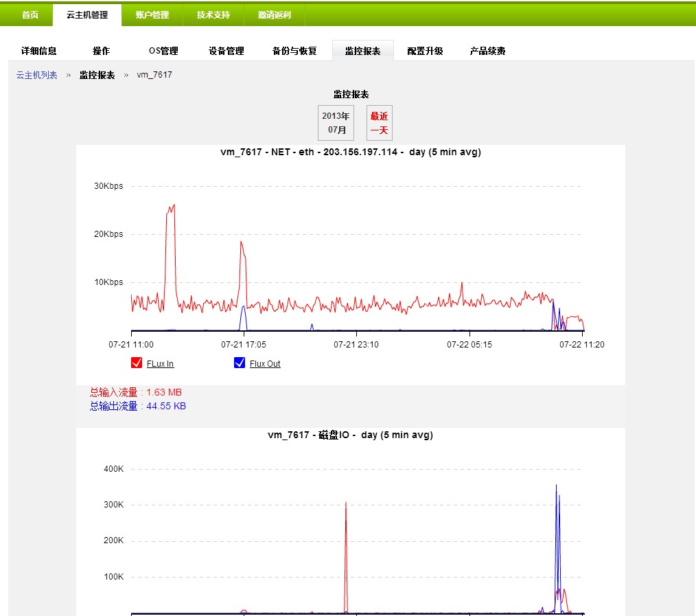
Task: Click the NET eth chart title
Action: click(x=351, y=152)
